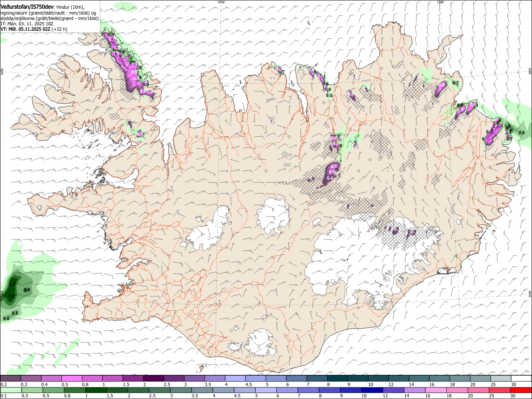The image size is (532, 399).
Task: Click the 1.4 rain value in the dark green cell
Action: 12,296
